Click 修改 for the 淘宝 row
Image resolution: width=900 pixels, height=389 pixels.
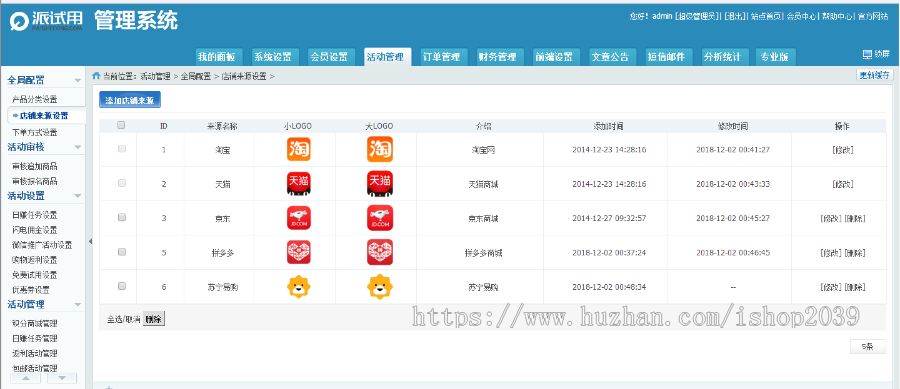point(843,150)
